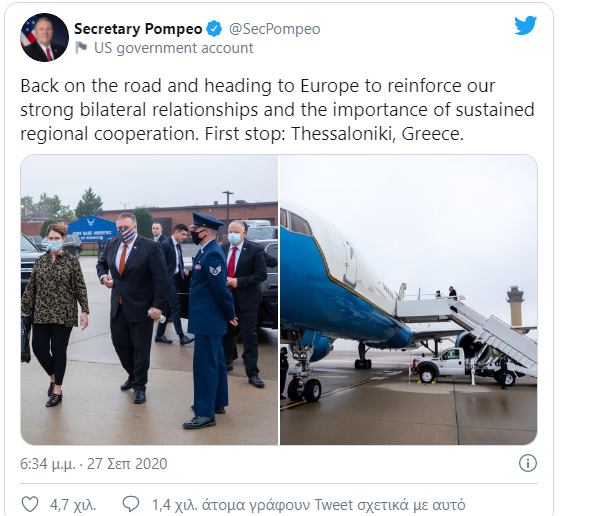Open Secretary Pompeo's profile avatar
The image size is (606, 516).
(44, 37)
